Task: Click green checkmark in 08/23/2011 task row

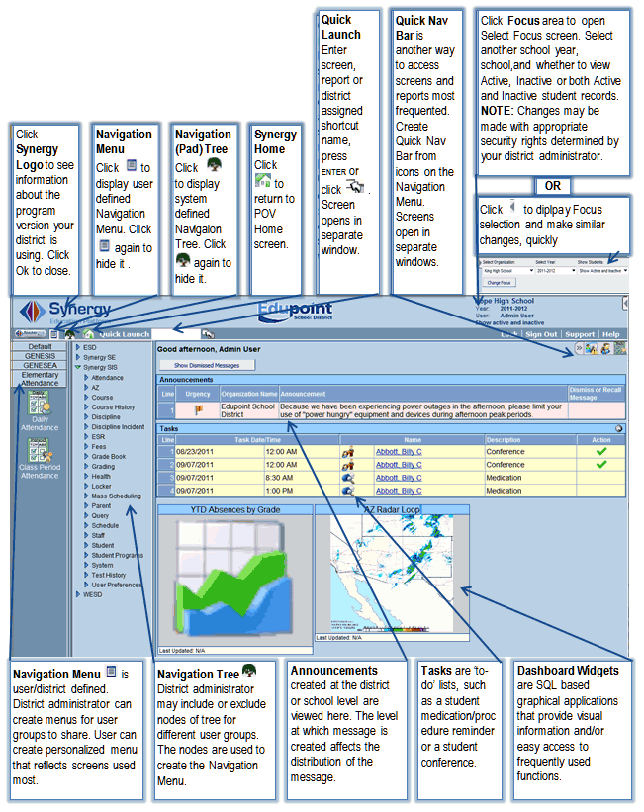Action: click(601, 452)
